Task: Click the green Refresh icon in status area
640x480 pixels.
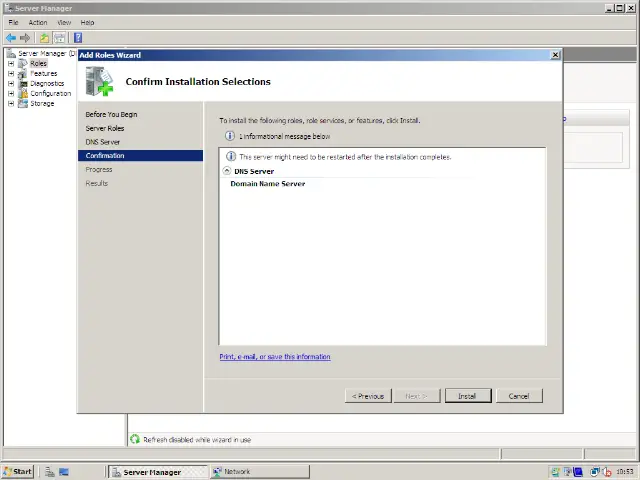Action: (x=135, y=439)
